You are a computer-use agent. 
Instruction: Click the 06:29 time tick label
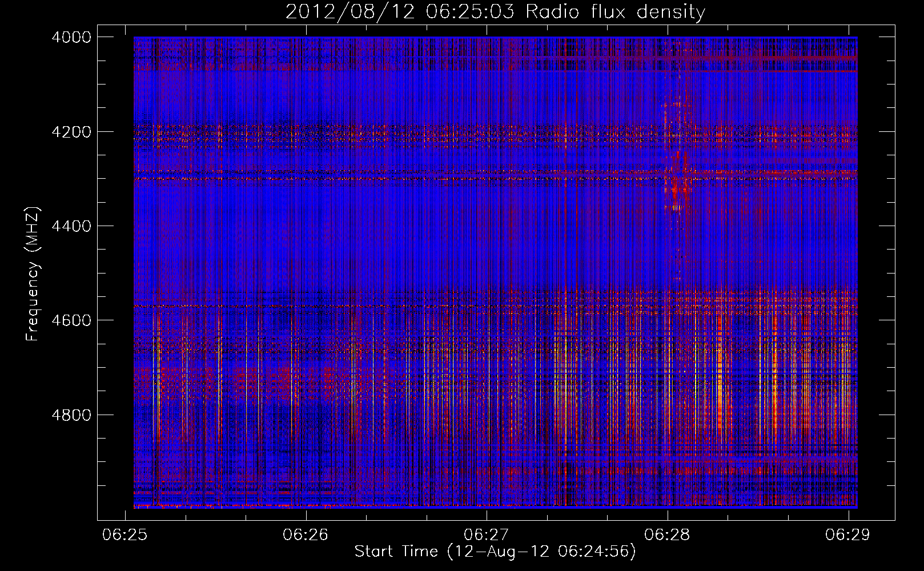tap(847, 534)
